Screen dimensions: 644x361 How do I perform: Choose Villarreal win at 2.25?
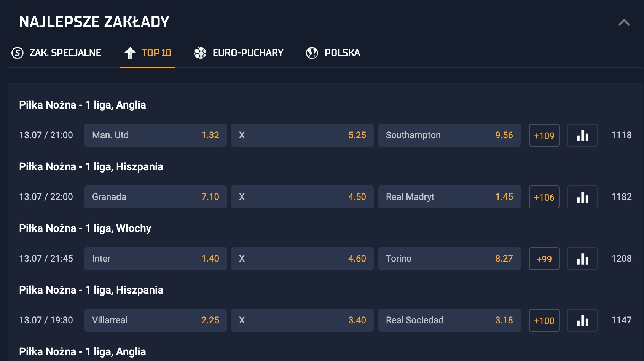click(156, 320)
